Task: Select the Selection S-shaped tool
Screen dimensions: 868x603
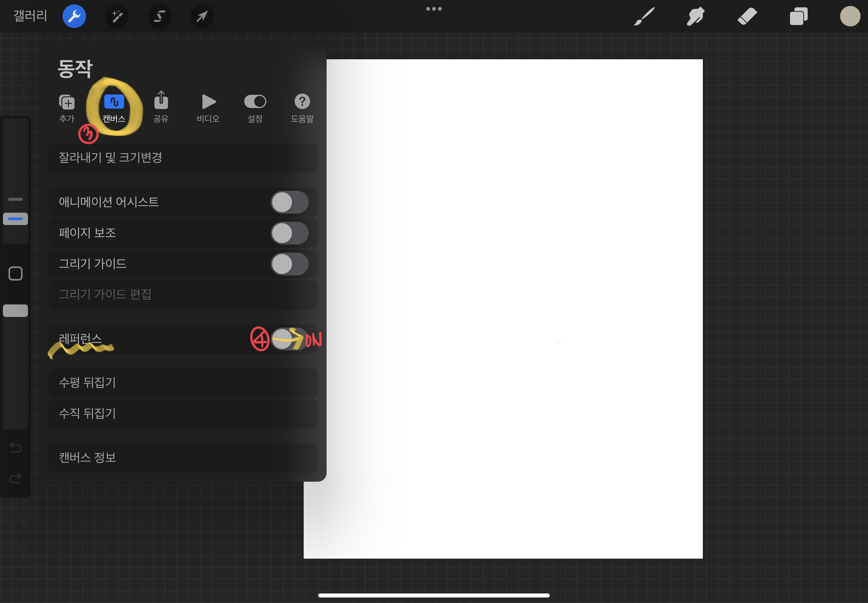Action: point(160,16)
